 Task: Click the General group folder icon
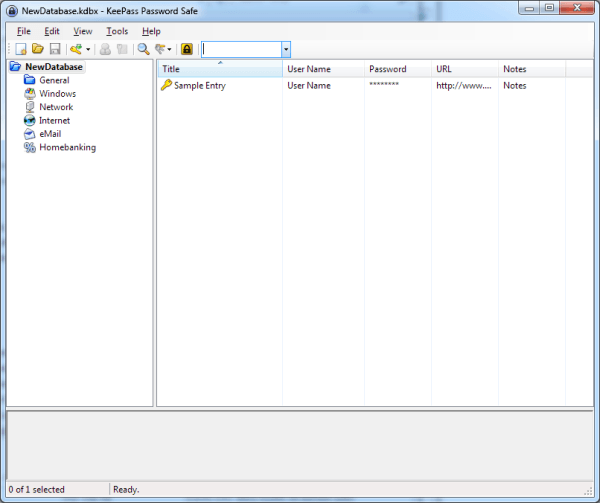[x=29, y=80]
